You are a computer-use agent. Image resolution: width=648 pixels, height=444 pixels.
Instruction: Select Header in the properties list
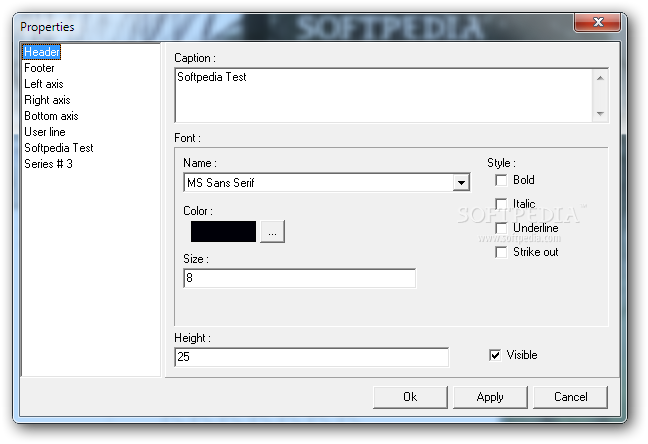(42, 52)
